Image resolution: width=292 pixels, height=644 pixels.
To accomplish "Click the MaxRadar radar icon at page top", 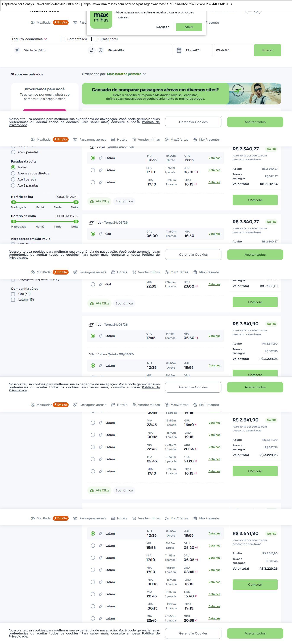I will [x=33, y=23].
